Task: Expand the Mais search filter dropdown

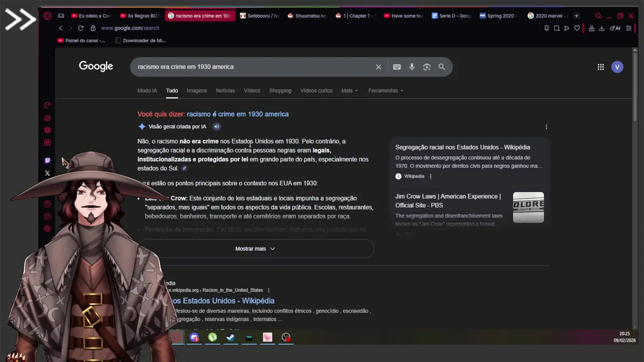Action: click(x=350, y=90)
